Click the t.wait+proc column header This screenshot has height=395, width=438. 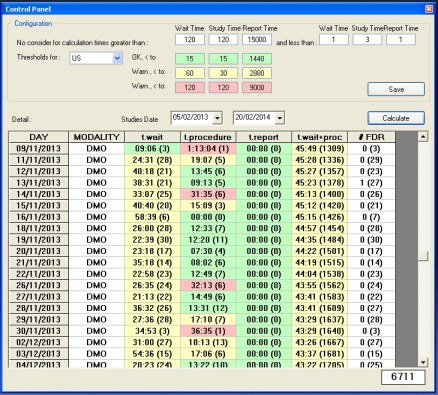tap(320, 137)
